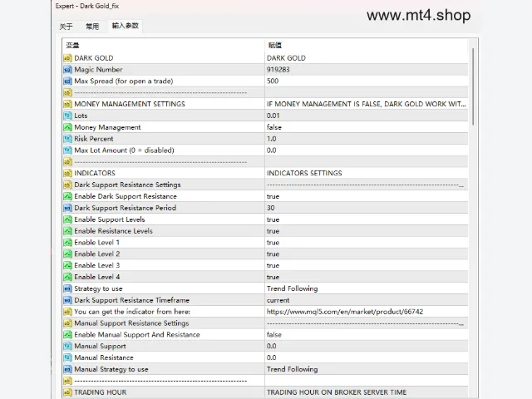Viewport: 532px width, 399px height.
Task: Click the icon beside Manual Strategy to use
Action: point(67,369)
